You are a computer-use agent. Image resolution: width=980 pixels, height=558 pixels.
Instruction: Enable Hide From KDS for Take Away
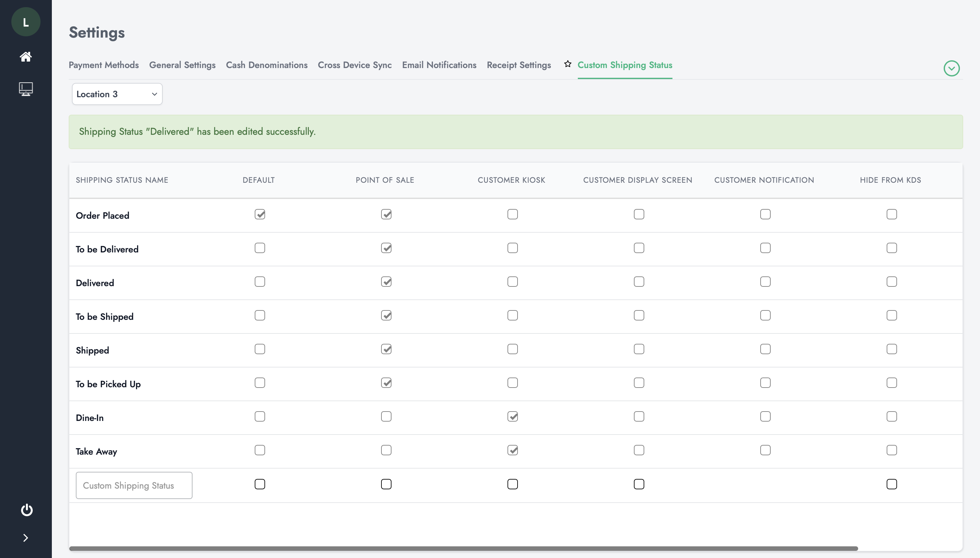coord(892,450)
